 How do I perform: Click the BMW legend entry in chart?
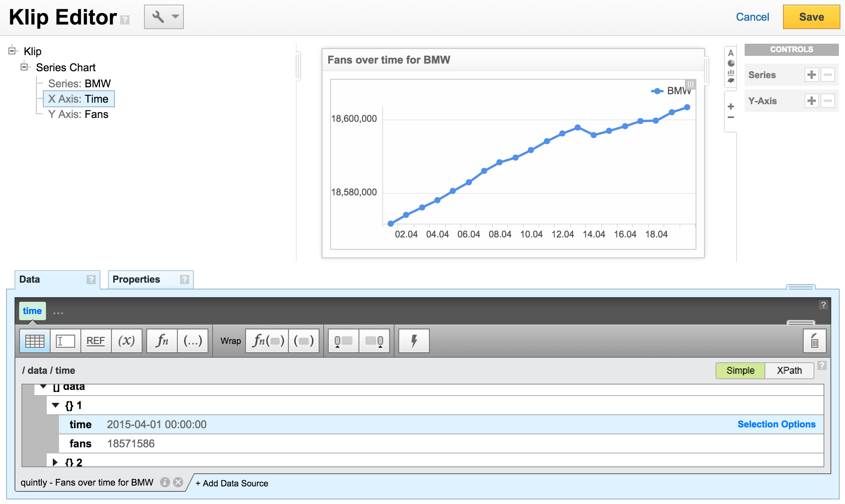click(x=671, y=91)
